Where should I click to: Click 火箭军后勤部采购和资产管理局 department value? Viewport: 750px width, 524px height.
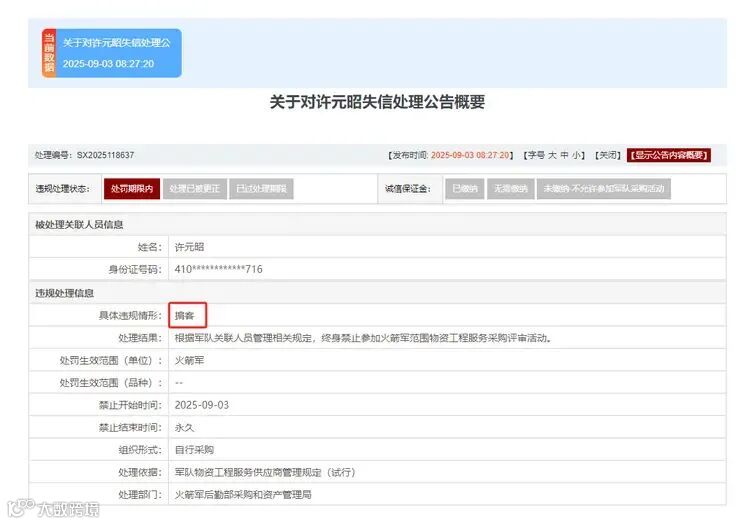[243, 495]
